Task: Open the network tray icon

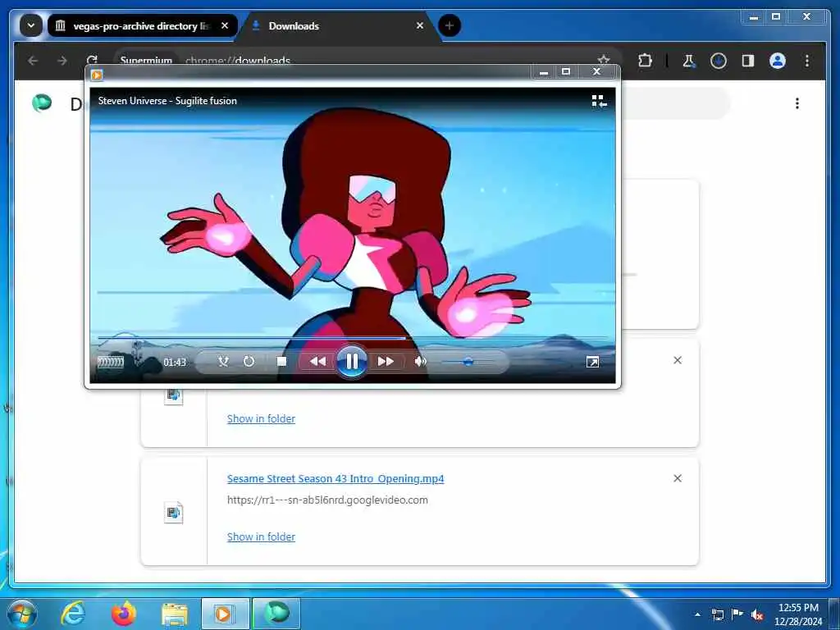Action: click(717, 614)
